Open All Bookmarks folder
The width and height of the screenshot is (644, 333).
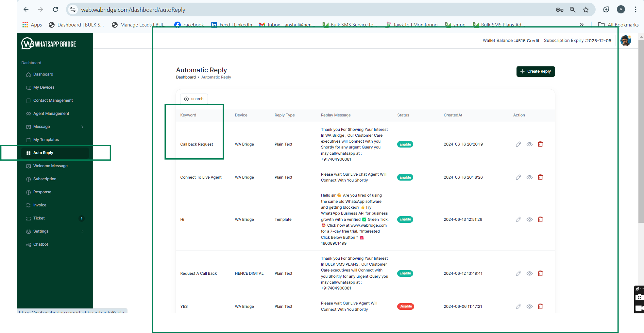pos(618,25)
